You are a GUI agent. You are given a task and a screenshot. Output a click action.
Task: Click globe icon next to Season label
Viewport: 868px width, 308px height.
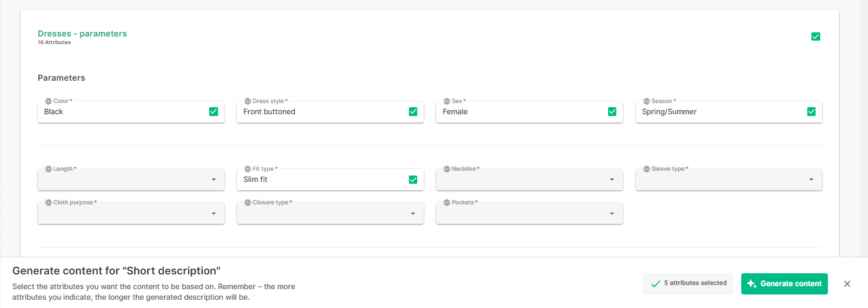click(646, 101)
